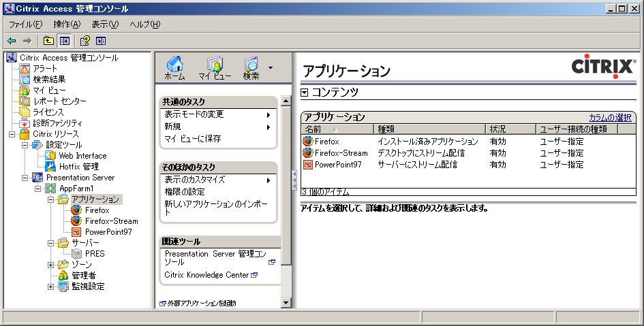
Task: Select the レポート センター tree icon
Action: tap(25, 101)
